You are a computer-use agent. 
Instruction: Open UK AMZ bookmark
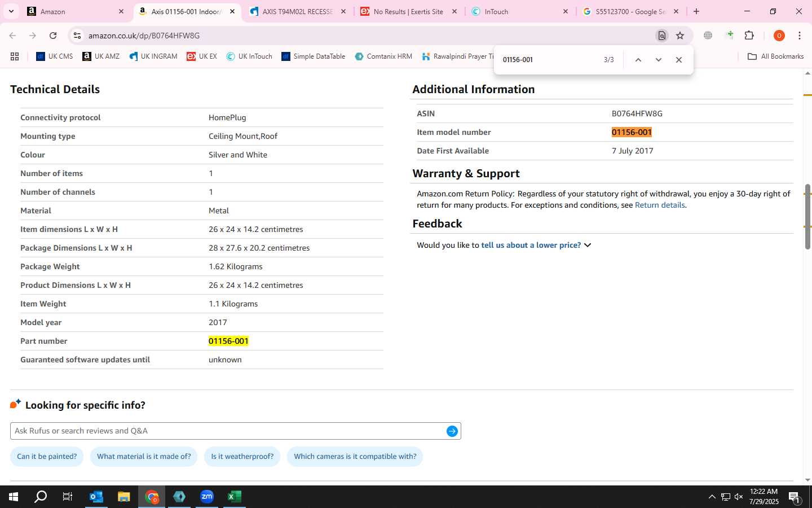pyautogui.click(x=101, y=56)
